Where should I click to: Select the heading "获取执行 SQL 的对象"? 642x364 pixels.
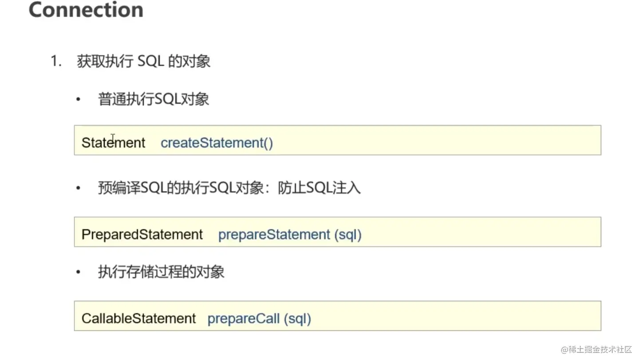point(143,62)
